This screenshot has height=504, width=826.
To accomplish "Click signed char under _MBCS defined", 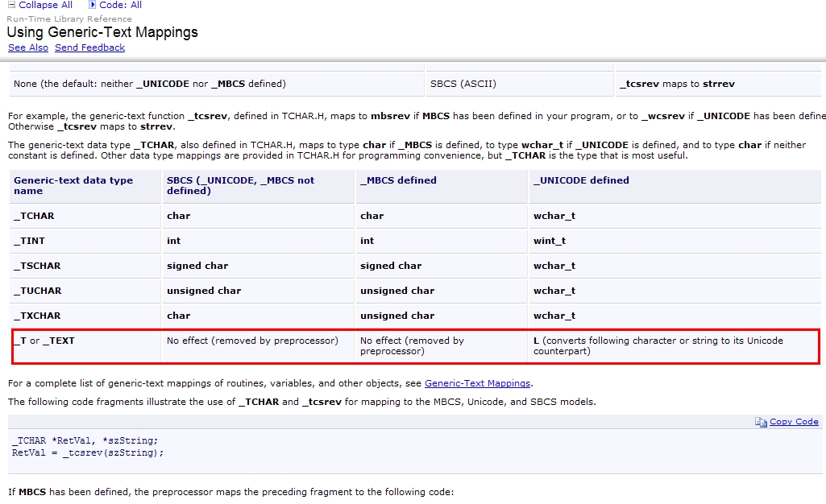I will pos(391,266).
